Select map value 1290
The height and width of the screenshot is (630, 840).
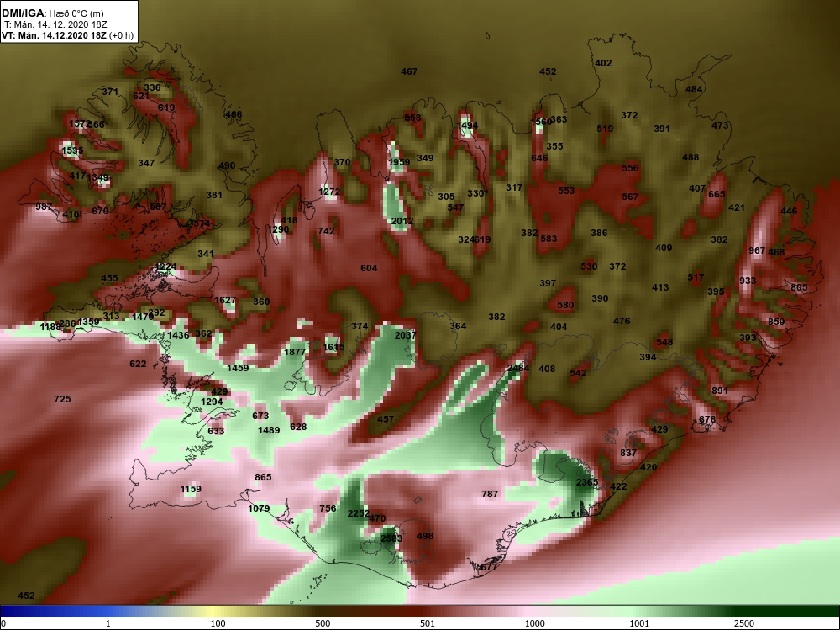(x=278, y=230)
